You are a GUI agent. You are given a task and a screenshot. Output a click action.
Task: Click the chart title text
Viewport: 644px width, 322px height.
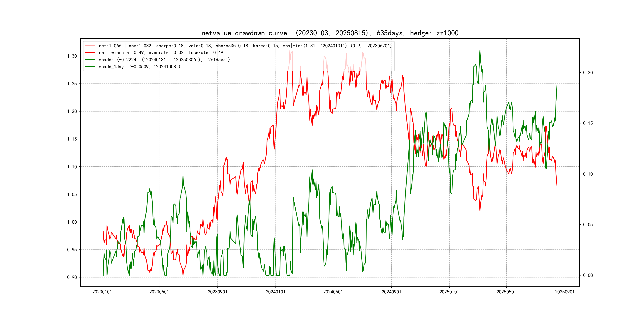(330, 33)
